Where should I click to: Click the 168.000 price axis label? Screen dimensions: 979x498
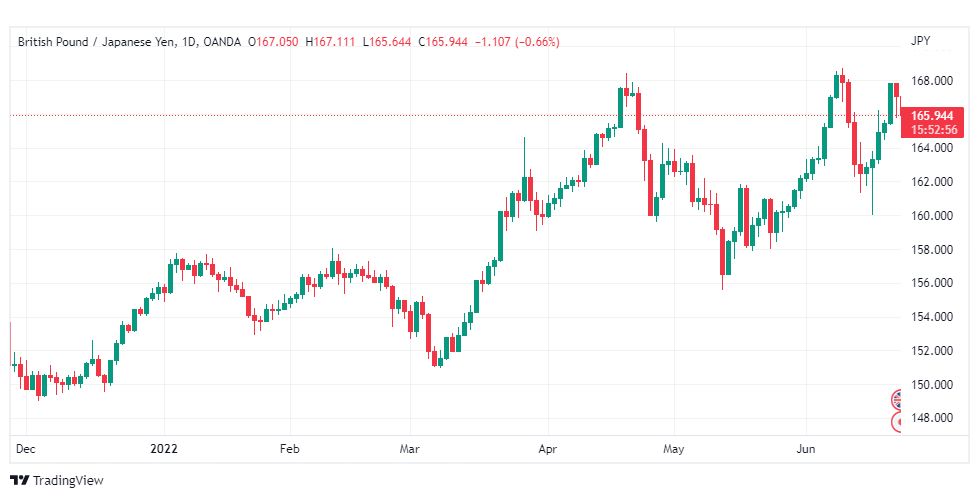(x=930, y=81)
